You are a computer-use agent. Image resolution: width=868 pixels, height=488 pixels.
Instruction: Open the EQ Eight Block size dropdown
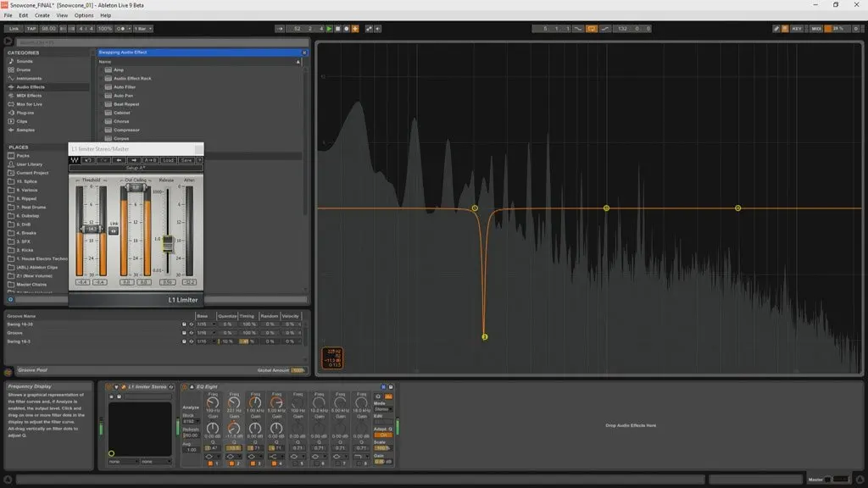191,421
